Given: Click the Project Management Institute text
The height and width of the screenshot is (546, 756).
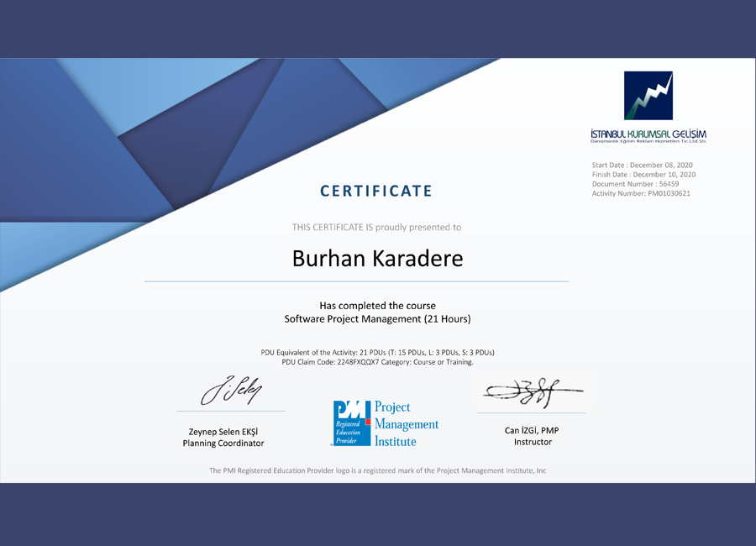Looking at the screenshot, I should (x=406, y=423).
